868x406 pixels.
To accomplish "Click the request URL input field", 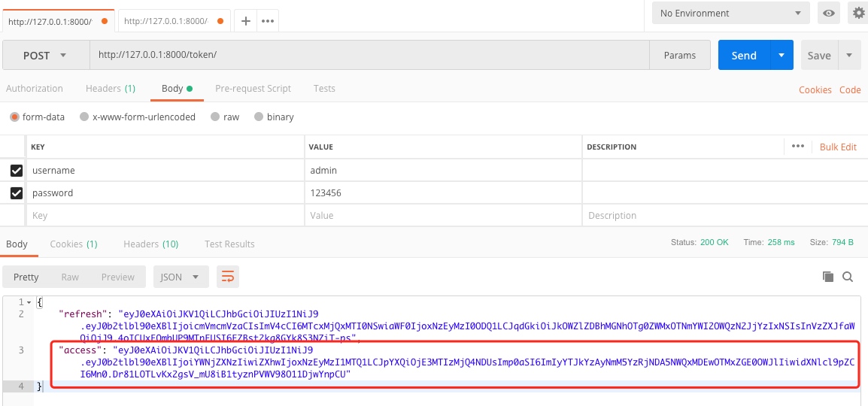I will [x=369, y=56].
